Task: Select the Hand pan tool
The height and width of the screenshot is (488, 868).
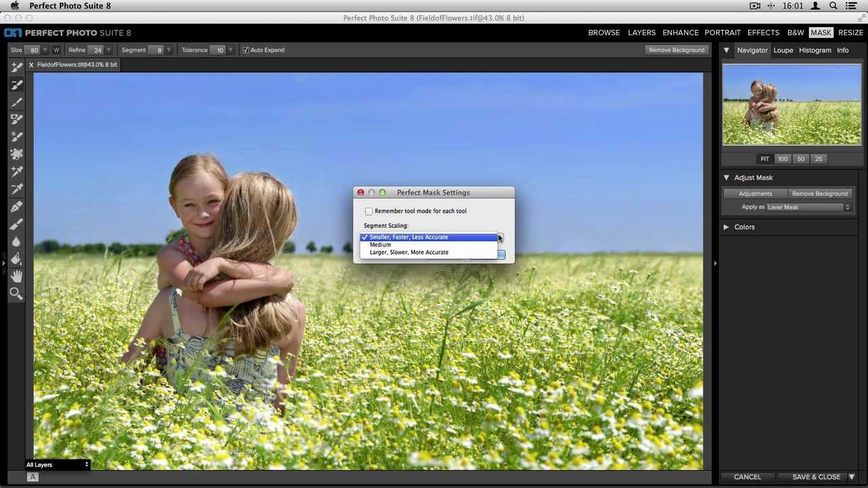Action: click(x=17, y=277)
